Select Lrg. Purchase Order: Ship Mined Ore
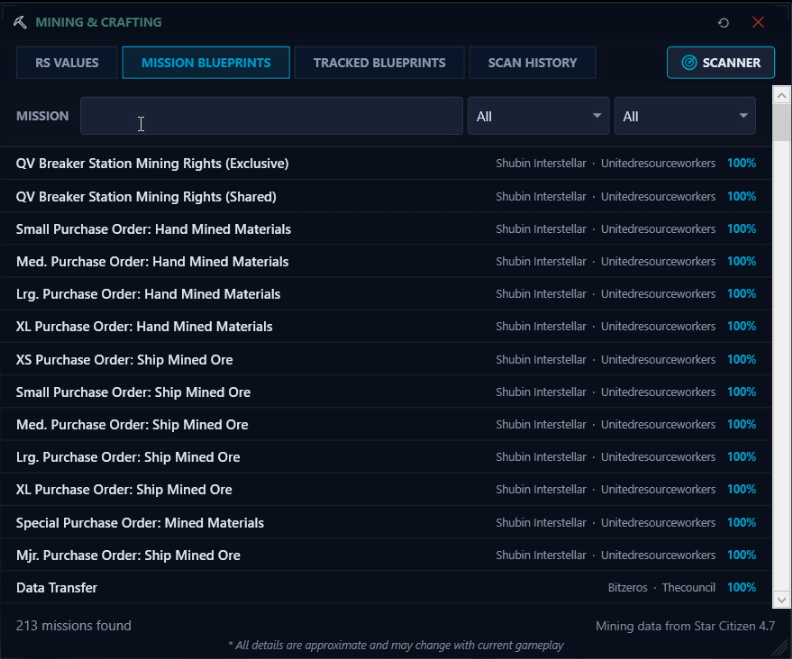The width and height of the screenshot is (792, 659). tap(386, 457)
